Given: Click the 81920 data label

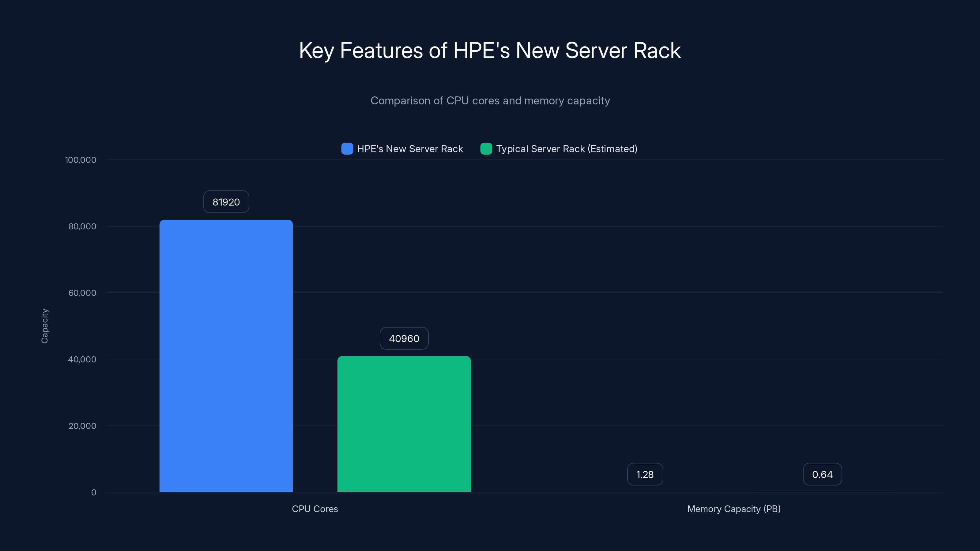Looking at the screenshot, I should (226, 202).
